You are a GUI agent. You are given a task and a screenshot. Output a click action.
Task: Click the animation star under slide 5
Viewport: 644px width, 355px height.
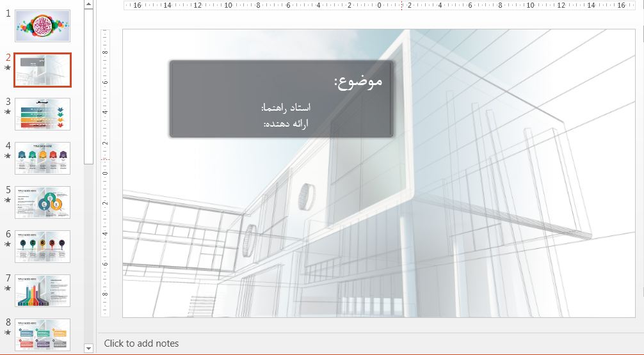8,200
